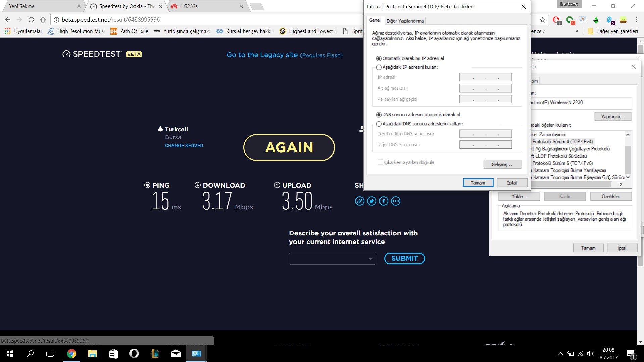The height and width of the screenshot is (362, 644).
Task: Open the Windows Start menu
Action: 10,354
